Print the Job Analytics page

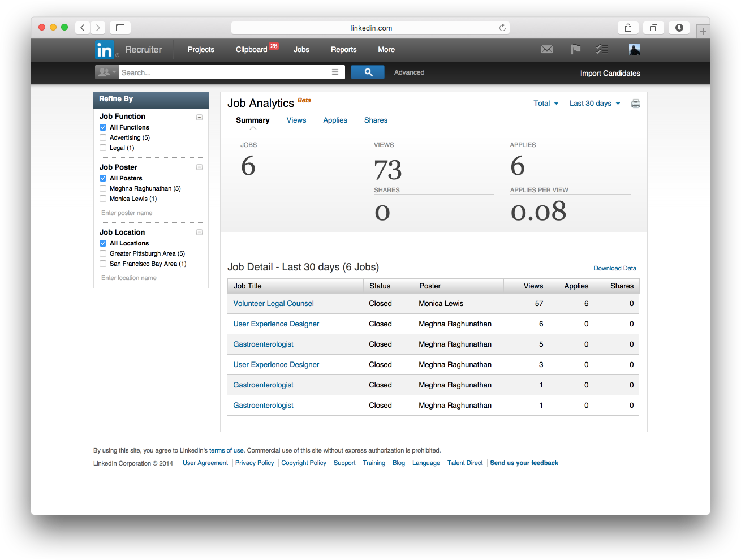(x=636, y=104)
